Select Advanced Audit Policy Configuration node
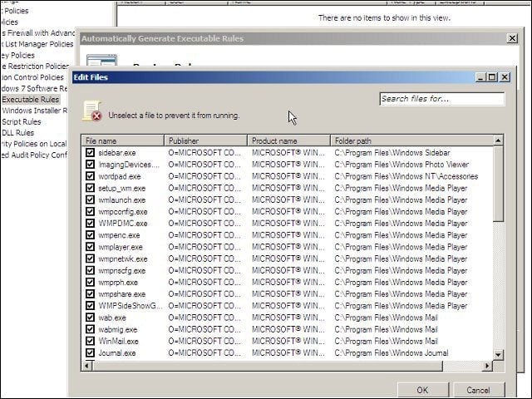The image size is (532, 399). (34, 155)
